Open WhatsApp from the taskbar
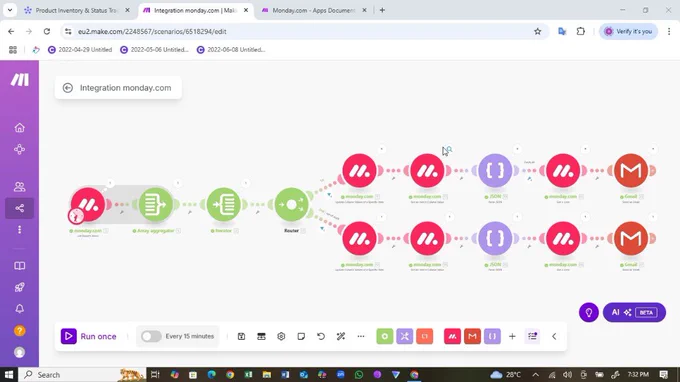 click(x=359, y=375)
